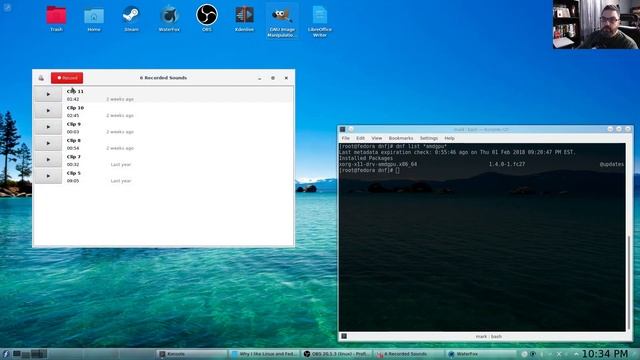Switch to '6 Recorded Sounds' taskbar entry

click(409, 354)
